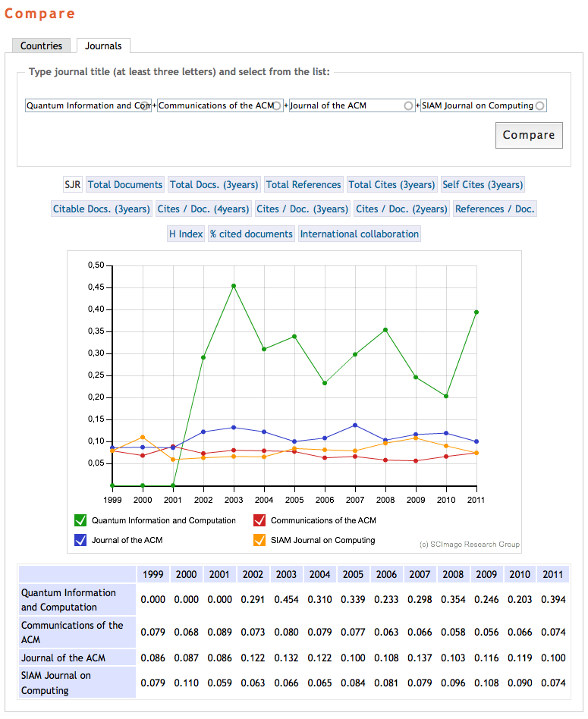Viewport: 588px width, 719px height.
Task: Click into the Journal of the ACM text field
Action: point(345,106)
